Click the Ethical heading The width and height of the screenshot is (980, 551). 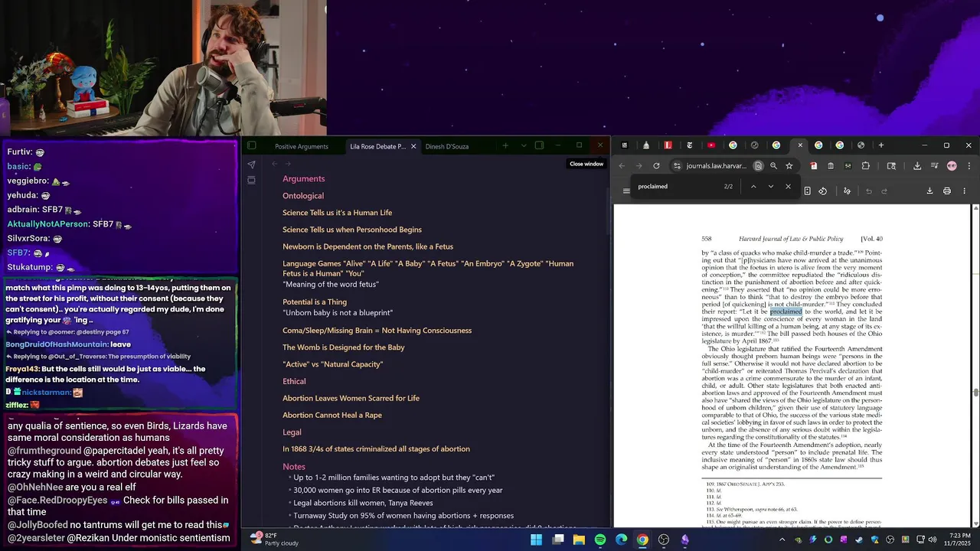click(x=294, y=381)
